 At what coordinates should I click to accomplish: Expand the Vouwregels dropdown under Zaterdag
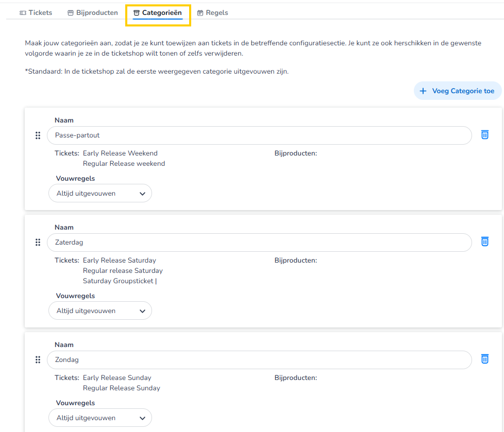click(100, 311)
